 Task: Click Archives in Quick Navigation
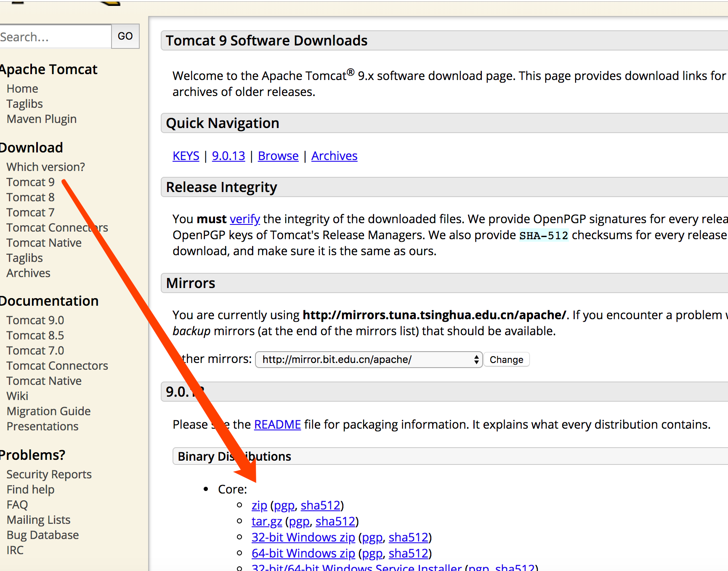tap(335, 156)
